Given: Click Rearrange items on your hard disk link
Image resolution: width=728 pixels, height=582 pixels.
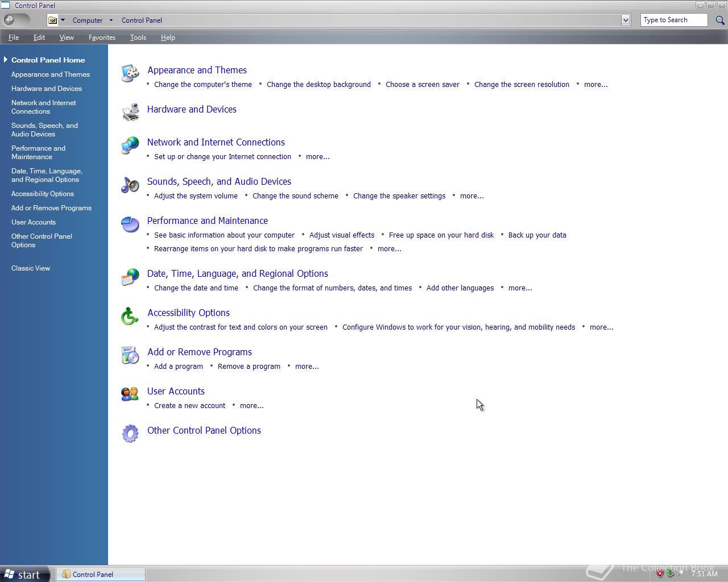Looking at the screenshot, I should tap(258, 248).
